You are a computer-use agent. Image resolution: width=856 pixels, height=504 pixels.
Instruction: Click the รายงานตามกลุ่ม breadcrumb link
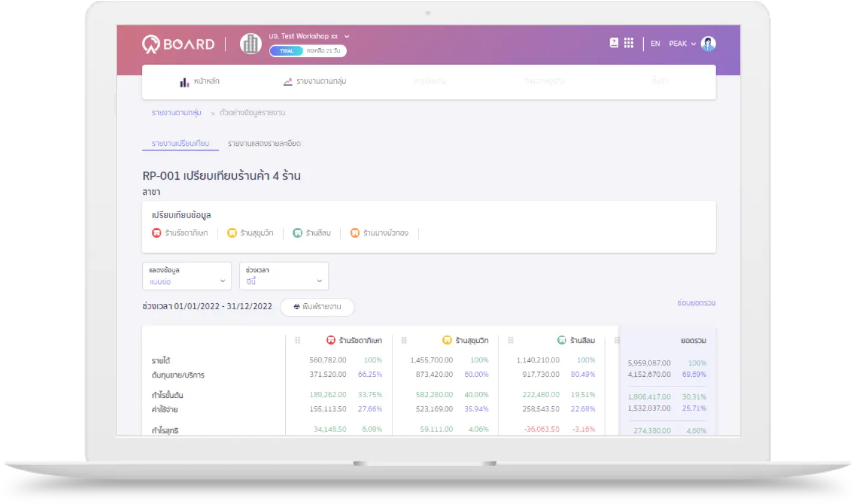pyautogui.click(x=177, y=113)
